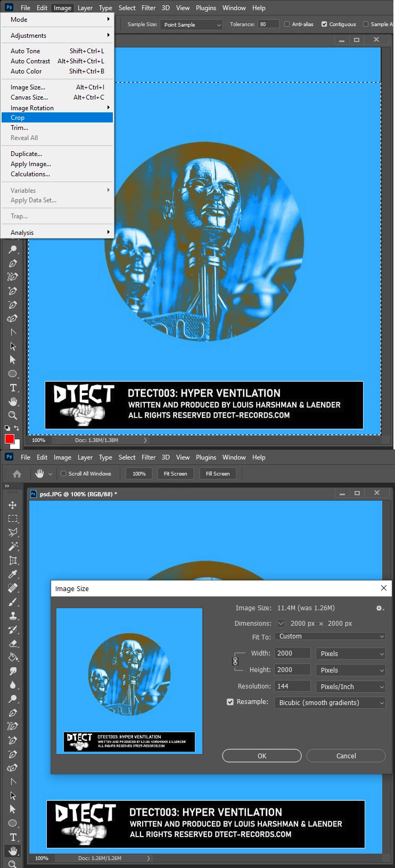Open the Height units Pixels dropdown
Screen dimensions: 395x868
(351, 670)
